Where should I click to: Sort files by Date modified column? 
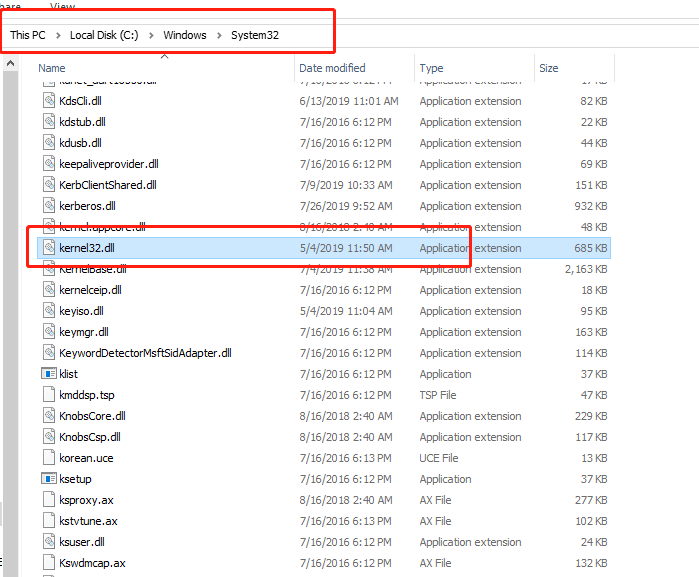332,68
